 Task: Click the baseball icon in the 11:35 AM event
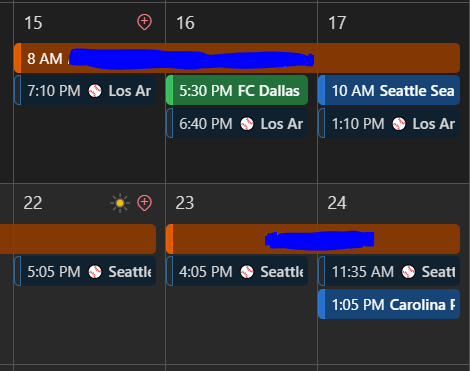408,272
